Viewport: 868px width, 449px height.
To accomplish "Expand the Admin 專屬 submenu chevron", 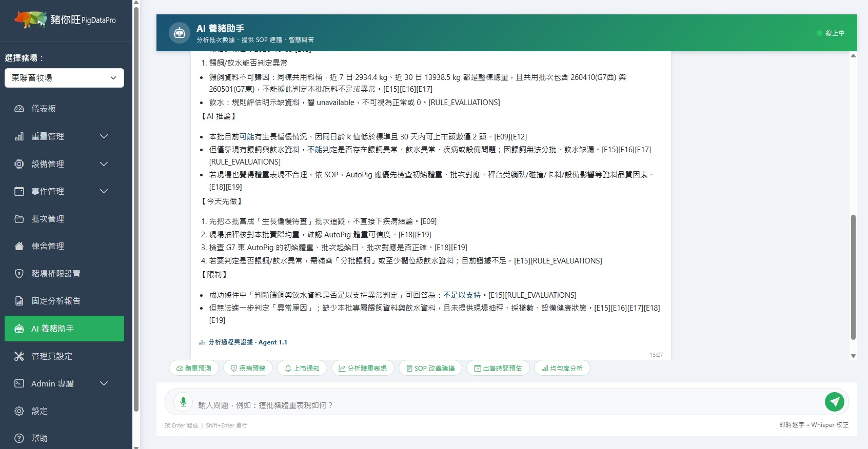I will tap(104, 383).
